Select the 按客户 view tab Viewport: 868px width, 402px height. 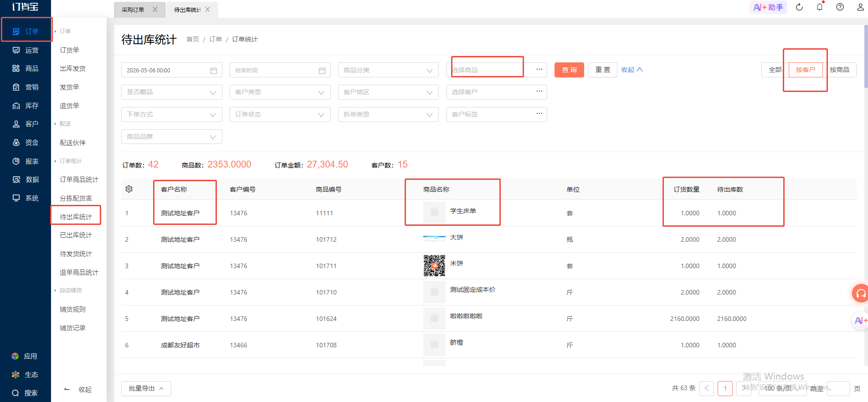[x=806, y=70]
